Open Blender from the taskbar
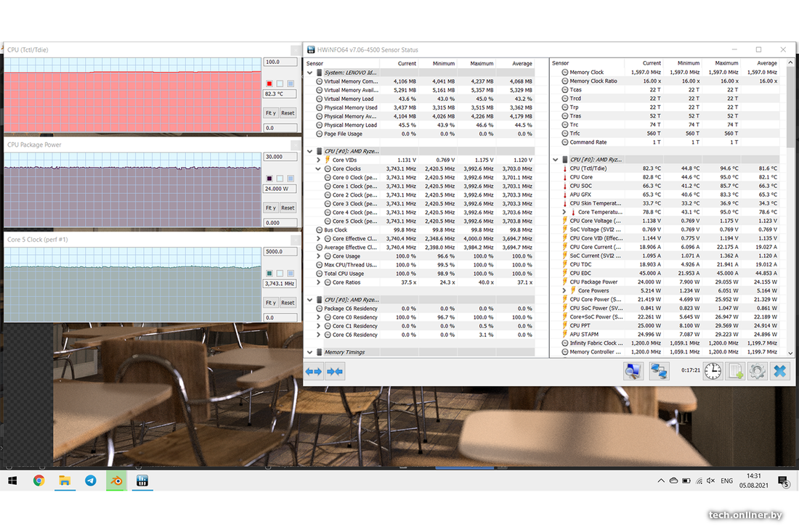799x532 pixels. (115, 480)
